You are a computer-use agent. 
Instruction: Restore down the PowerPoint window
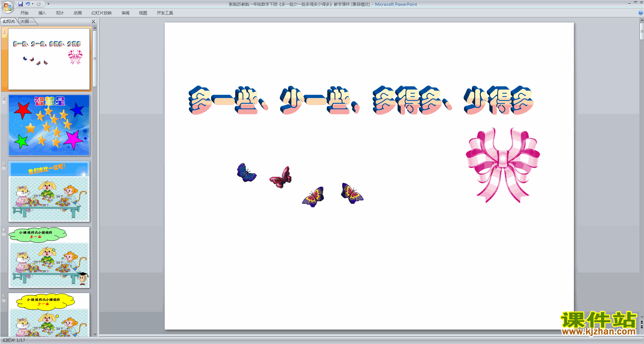[x=635, y=3]
